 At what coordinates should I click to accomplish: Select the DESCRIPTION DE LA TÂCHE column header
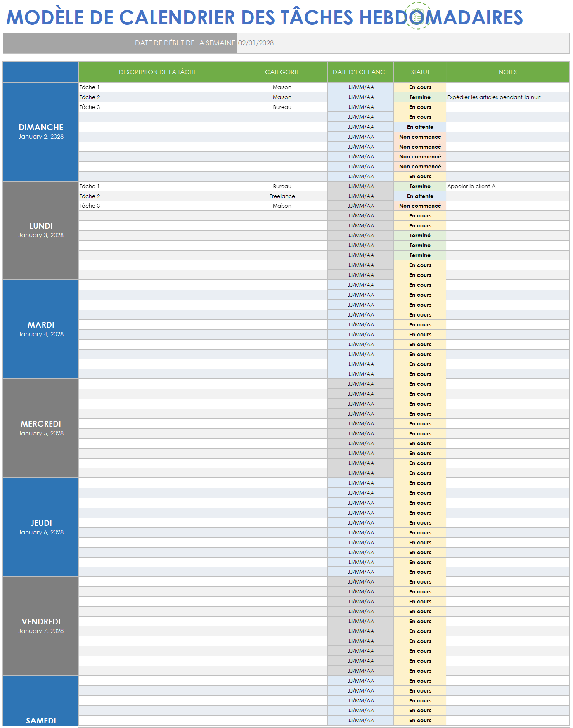[158, 72]
